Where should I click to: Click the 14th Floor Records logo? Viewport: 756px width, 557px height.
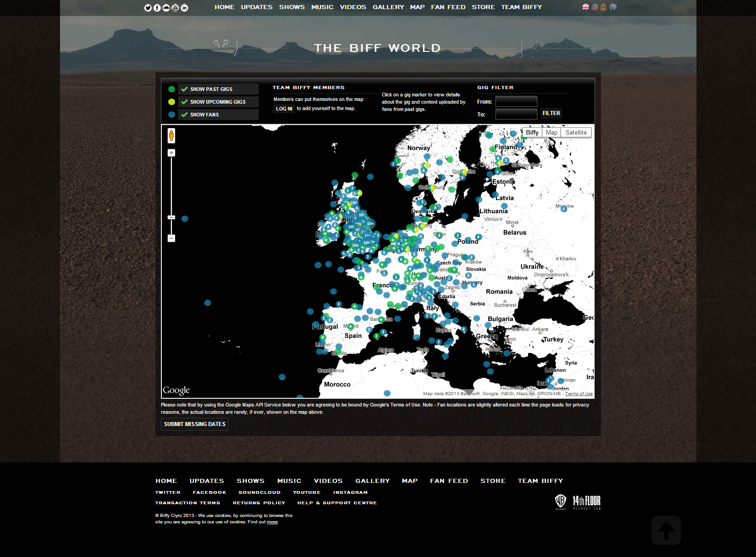pyautogui.click(x=586, y=502)
